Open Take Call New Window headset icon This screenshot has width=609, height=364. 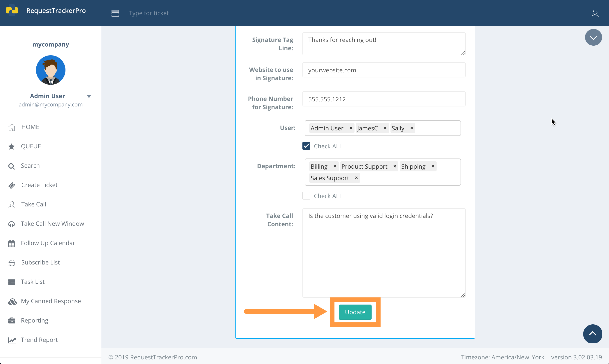tap(12, 224)
